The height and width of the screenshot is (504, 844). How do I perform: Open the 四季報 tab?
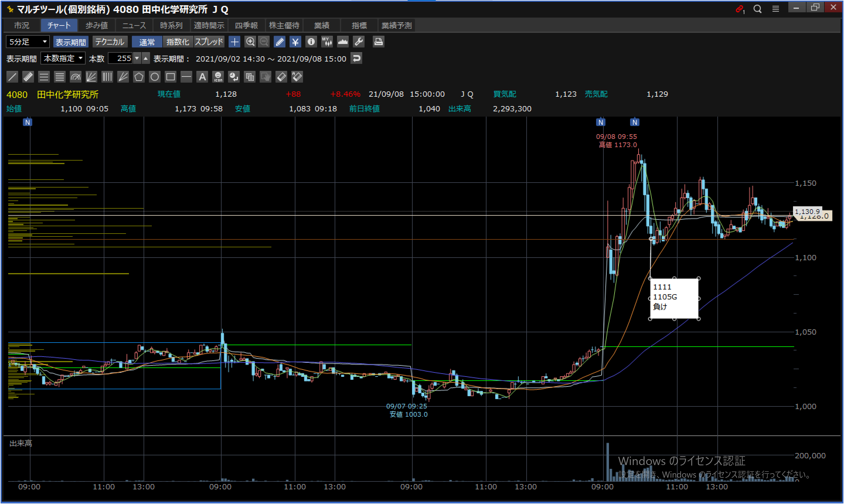(x=246, y=25)
